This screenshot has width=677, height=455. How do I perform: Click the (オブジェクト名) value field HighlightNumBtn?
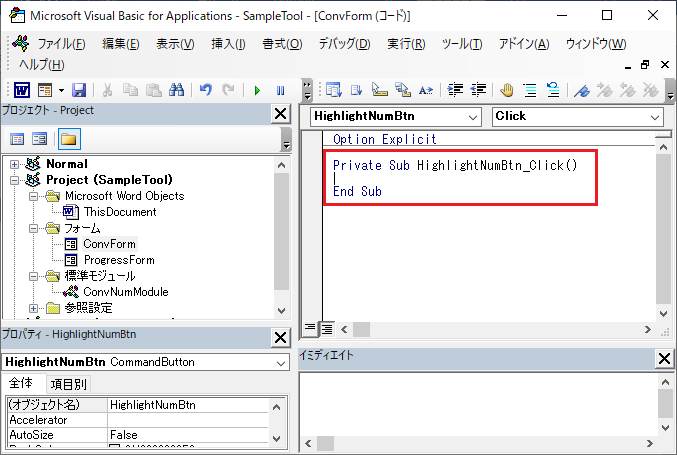coord(188,405)
